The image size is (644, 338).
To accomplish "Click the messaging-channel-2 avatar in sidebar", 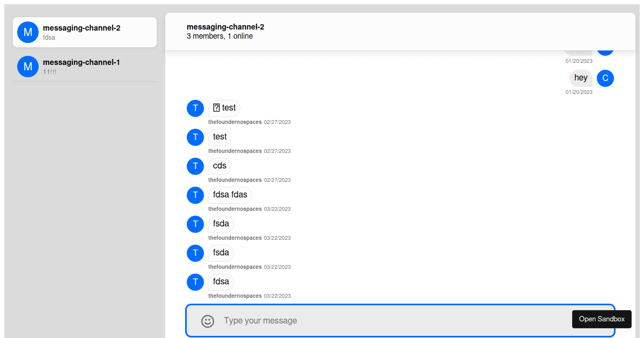I will 28,32.
